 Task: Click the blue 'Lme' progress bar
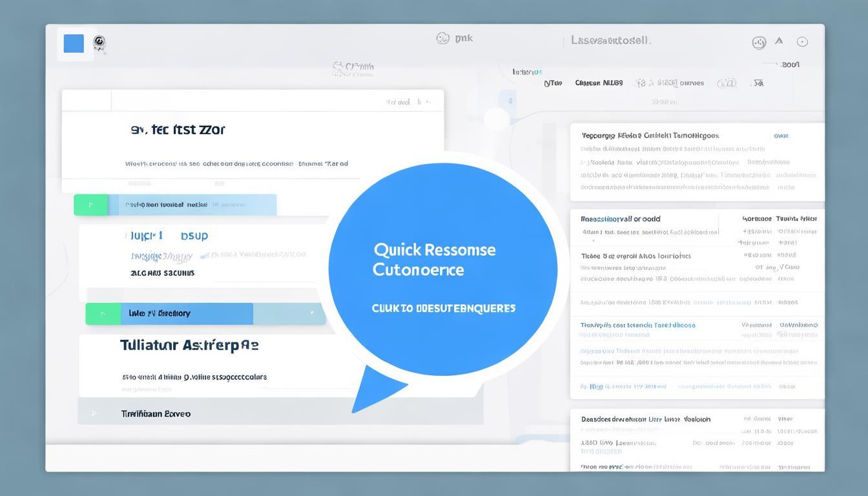[187, 314]
